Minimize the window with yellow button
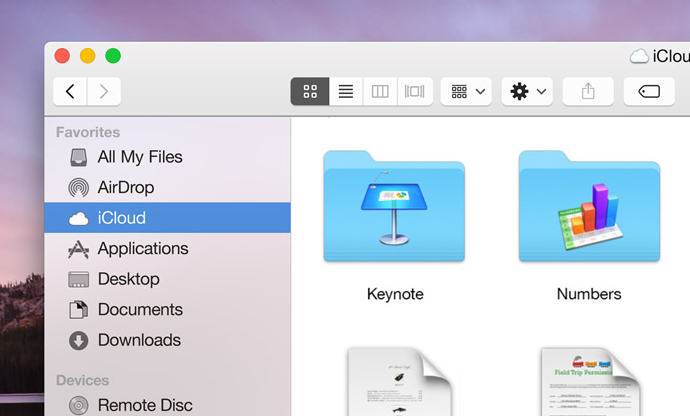690x416 pixels. click(x=88, y=56)
